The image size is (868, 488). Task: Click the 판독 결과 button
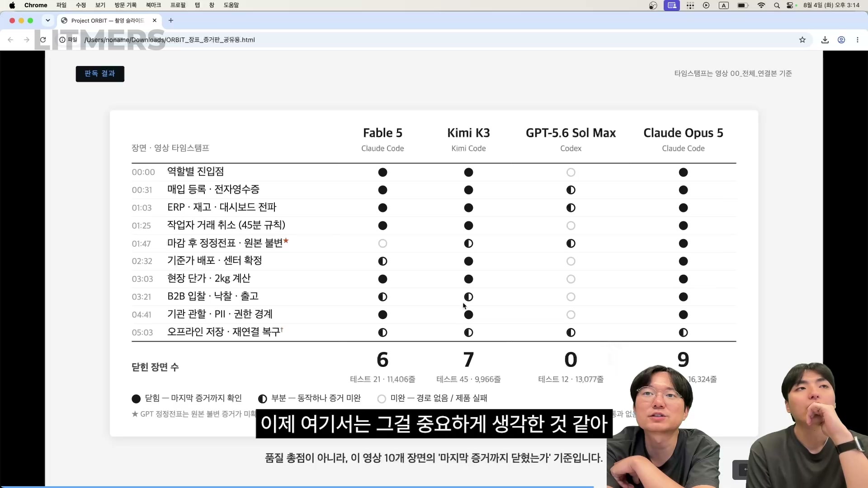tap(100, 74)
